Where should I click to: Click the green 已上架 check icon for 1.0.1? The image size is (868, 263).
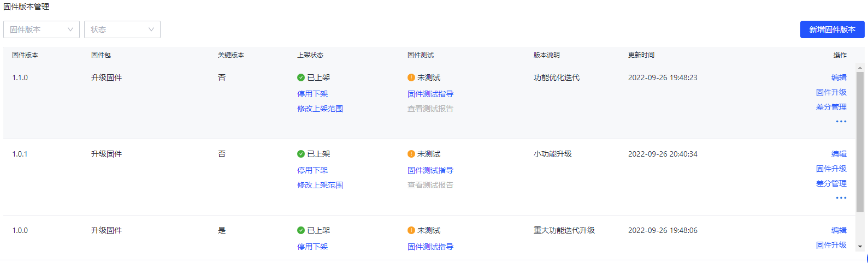[x=301, y=154]
